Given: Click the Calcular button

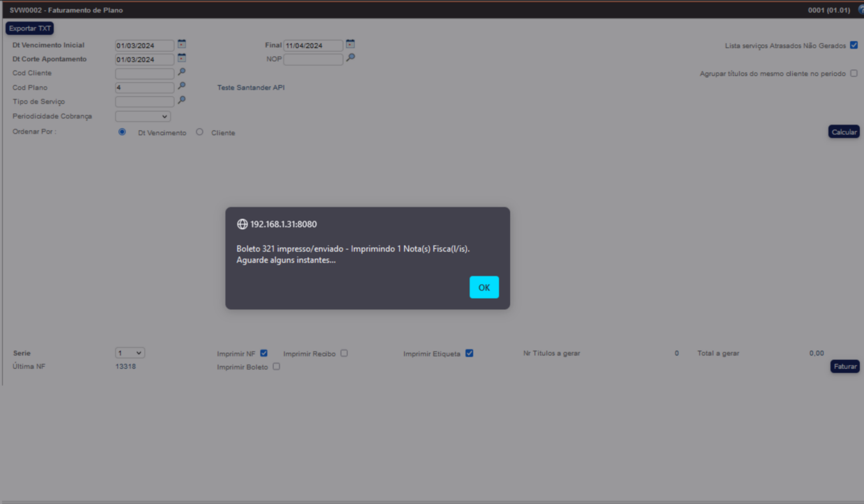Looking at the screenshot, I should 844,132.
